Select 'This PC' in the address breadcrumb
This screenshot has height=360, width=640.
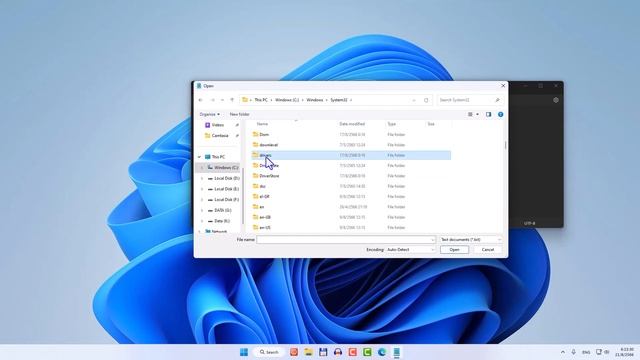pos(261,100)
